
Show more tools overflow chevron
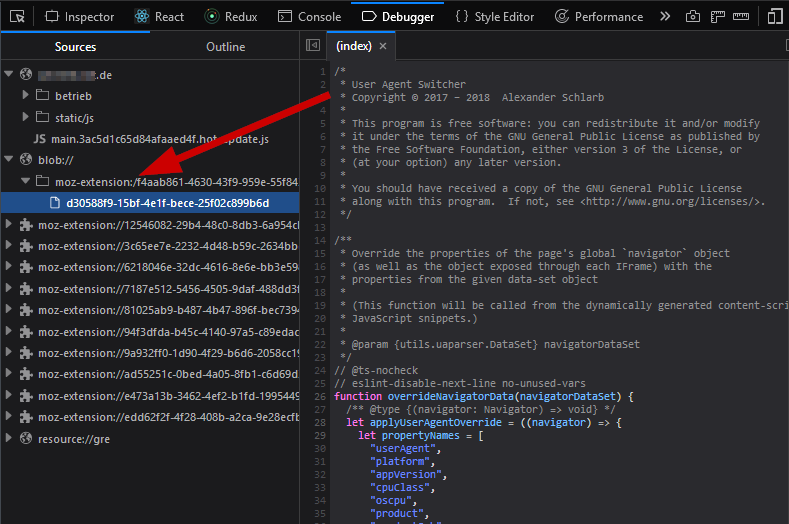pyautogui.click(x=665, y=17)
